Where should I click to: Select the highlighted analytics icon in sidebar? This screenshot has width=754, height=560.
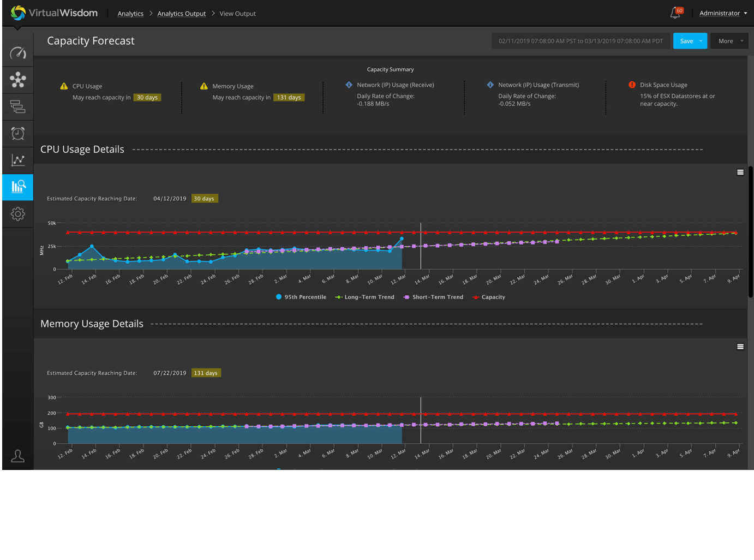click(x=17, y=187)
